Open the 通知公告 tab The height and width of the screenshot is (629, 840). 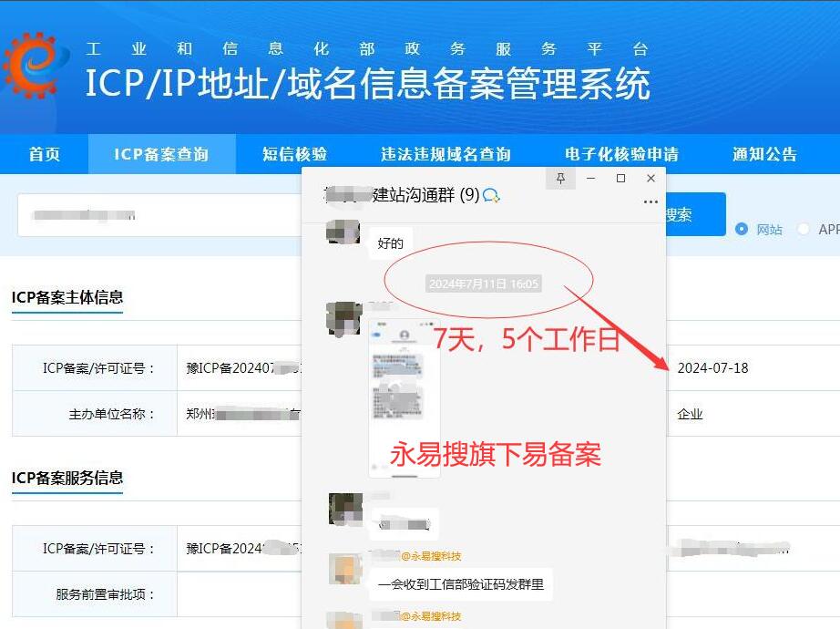[x=764, y=154]
